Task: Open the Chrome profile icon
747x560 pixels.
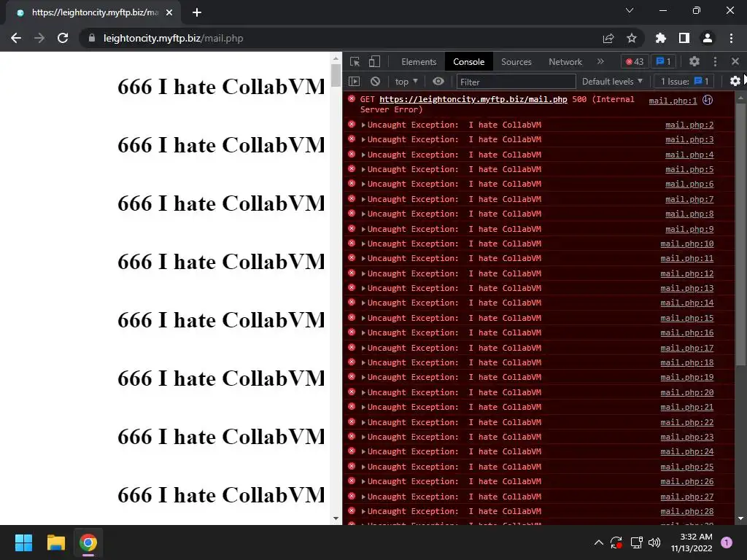Action: coord(708,38)
